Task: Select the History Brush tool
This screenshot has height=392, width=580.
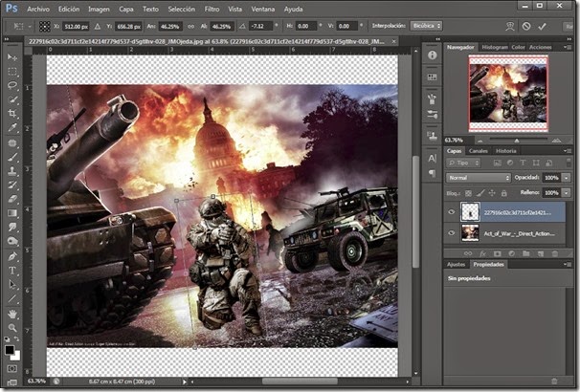Action: (x=12, y=185)
